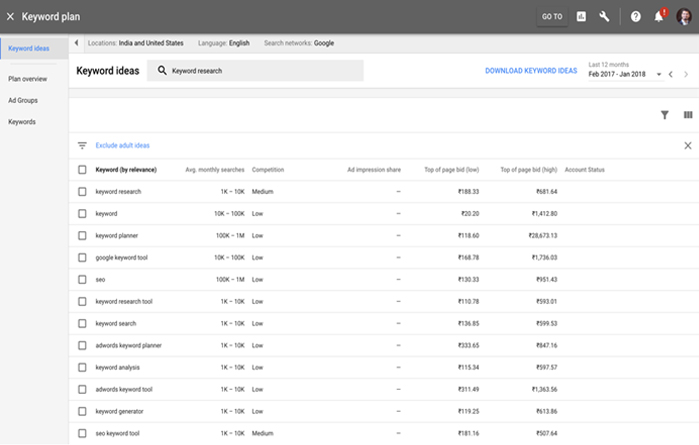Open the help question mark icon

point(635,17)
